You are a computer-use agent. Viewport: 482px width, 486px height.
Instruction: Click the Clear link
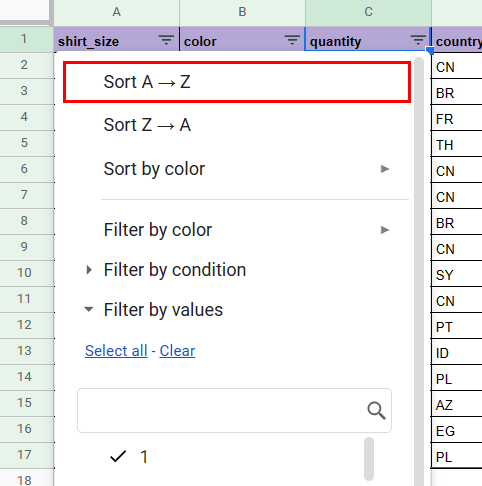click(177, 351)
